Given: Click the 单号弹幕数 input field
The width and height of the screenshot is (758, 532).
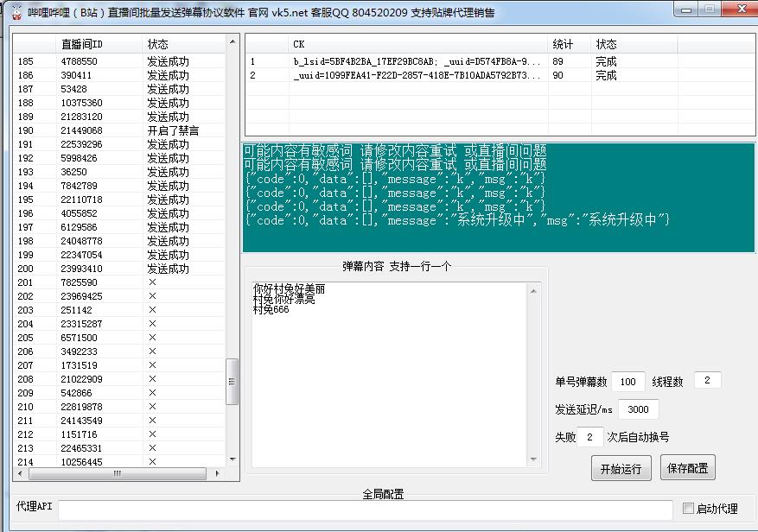Looking at the screenshot, I should point(628,382).
